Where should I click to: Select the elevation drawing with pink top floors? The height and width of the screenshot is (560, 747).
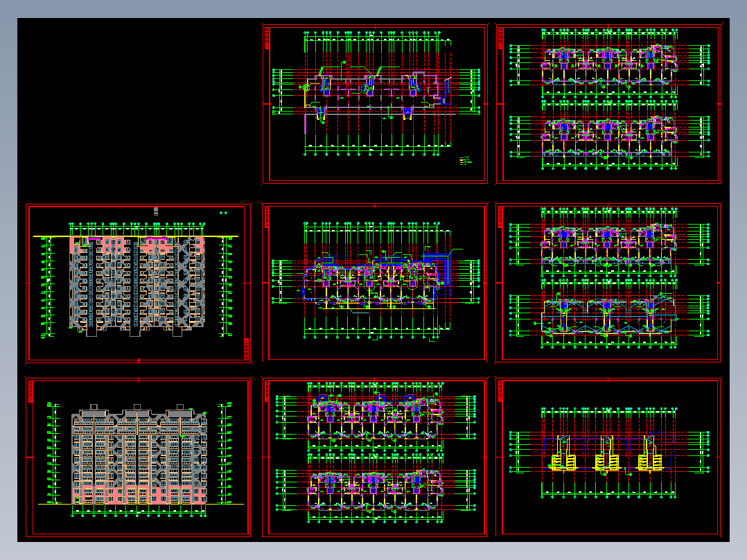click(x=138, y=283)
